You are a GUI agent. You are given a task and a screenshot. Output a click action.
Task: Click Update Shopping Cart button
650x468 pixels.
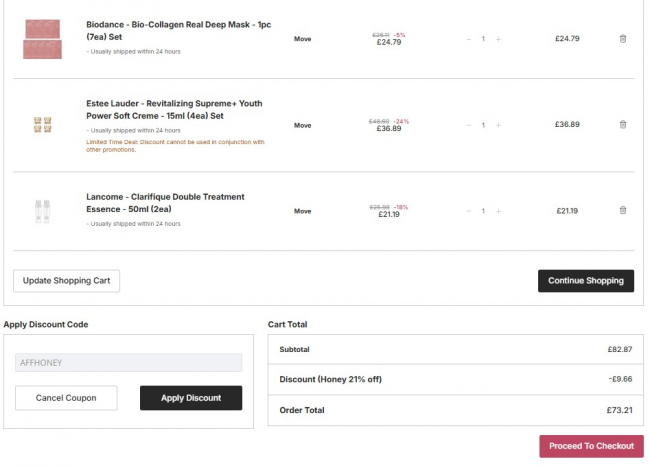point(66,281)
